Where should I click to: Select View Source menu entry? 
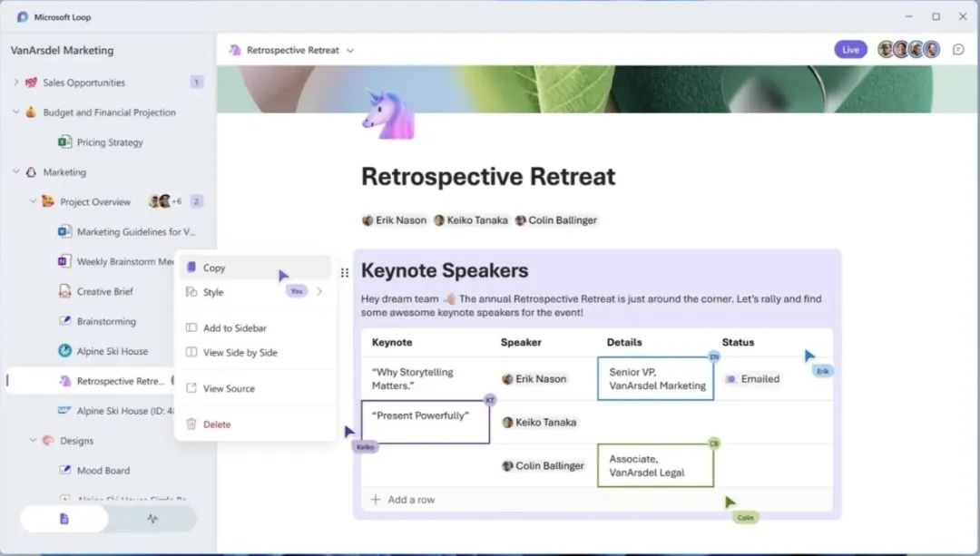click(x=256, y=388)
